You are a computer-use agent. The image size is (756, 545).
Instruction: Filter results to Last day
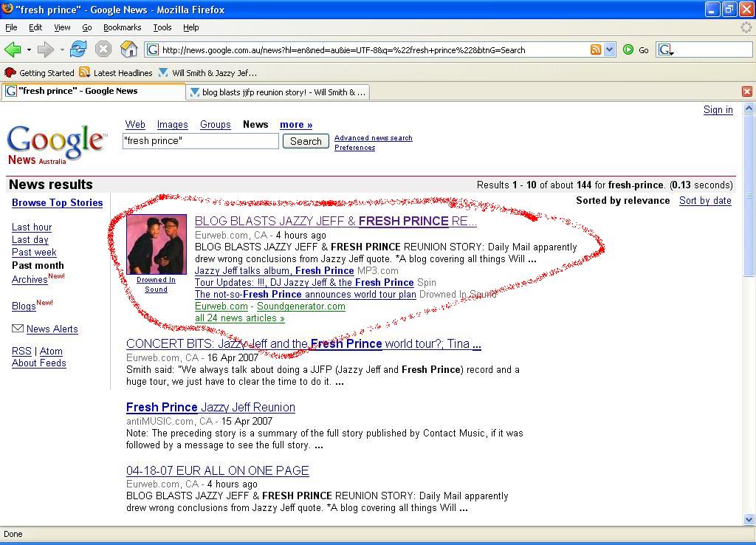point(30,240)
